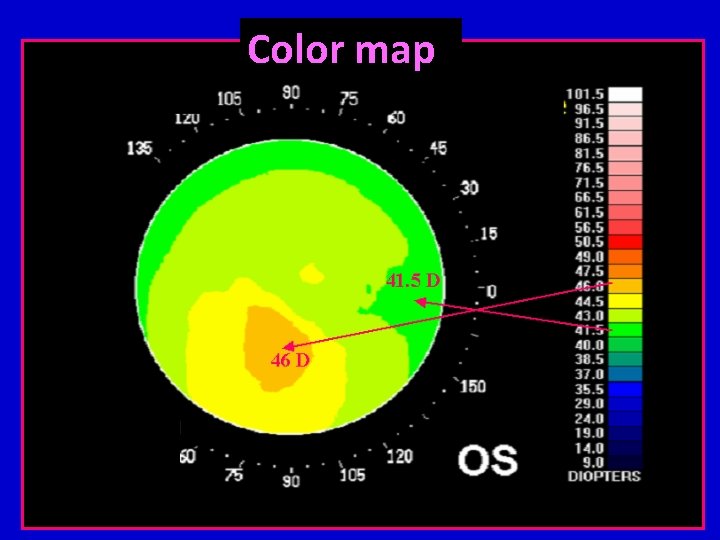Click the '90' label above the map
The width and height of the screenshot is (720, 540).
291,93
